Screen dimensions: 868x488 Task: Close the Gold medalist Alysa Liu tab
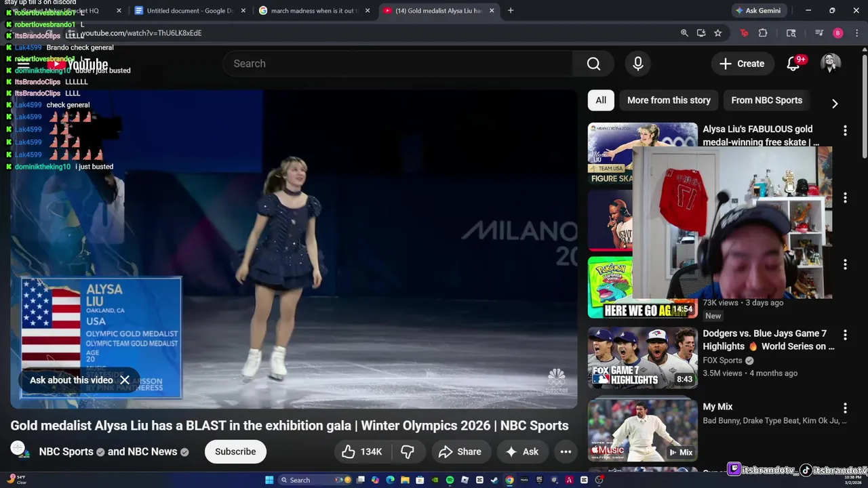492,11
